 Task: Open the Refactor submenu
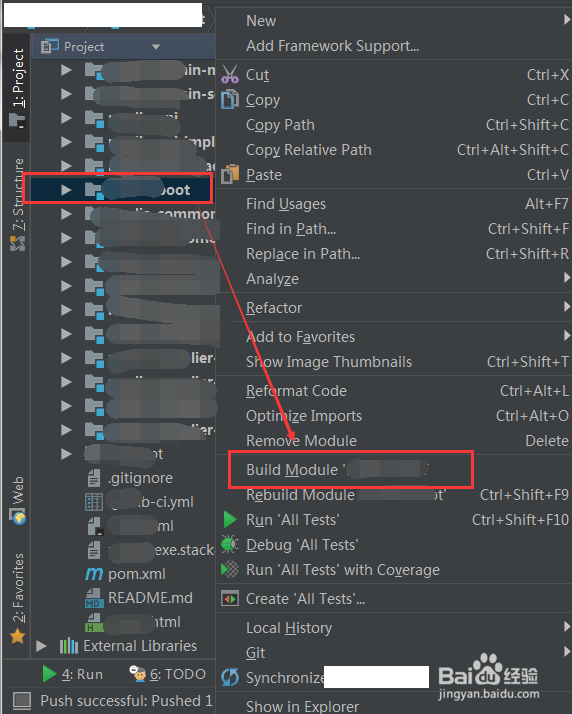click(393, 307)
